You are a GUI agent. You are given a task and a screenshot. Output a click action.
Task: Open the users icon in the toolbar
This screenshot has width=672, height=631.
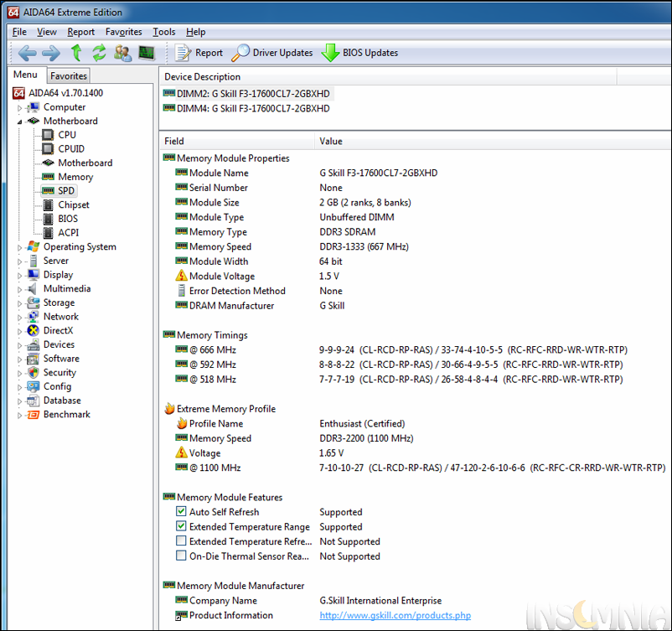click(123, 53)
